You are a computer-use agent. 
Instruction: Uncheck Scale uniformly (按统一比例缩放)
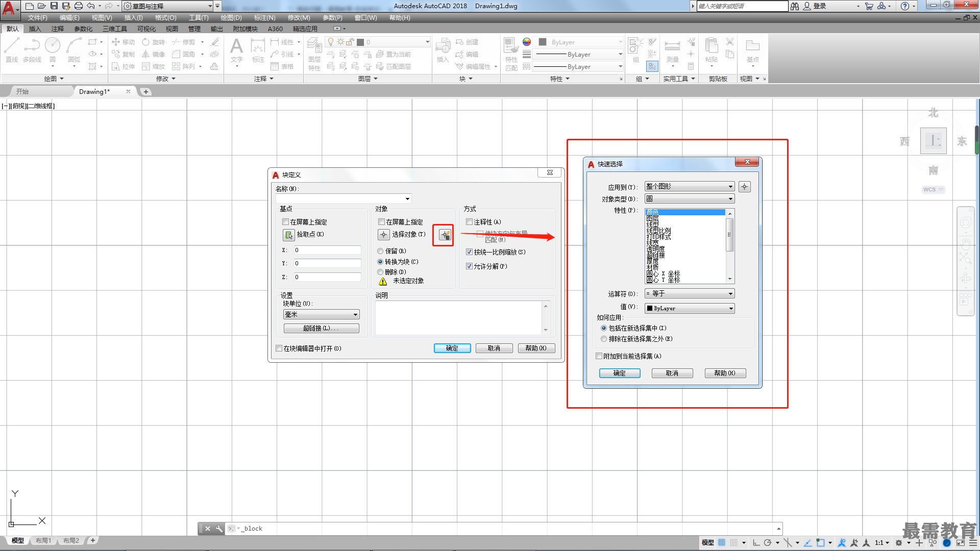tap(469, 252)
